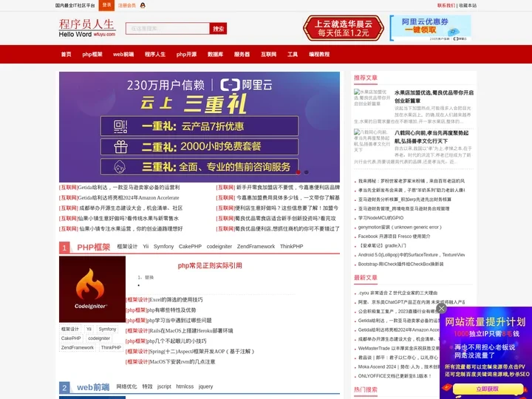Open article Excel的筛选的使用技巧

(x=176, y=299)
